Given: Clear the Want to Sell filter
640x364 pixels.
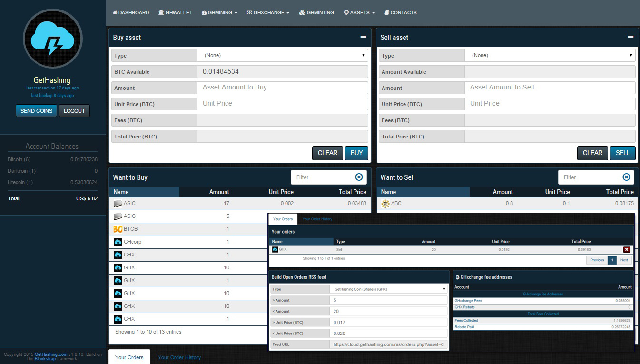Looking at the screenshot, I should pyautogui.click(x=626, y=177).
